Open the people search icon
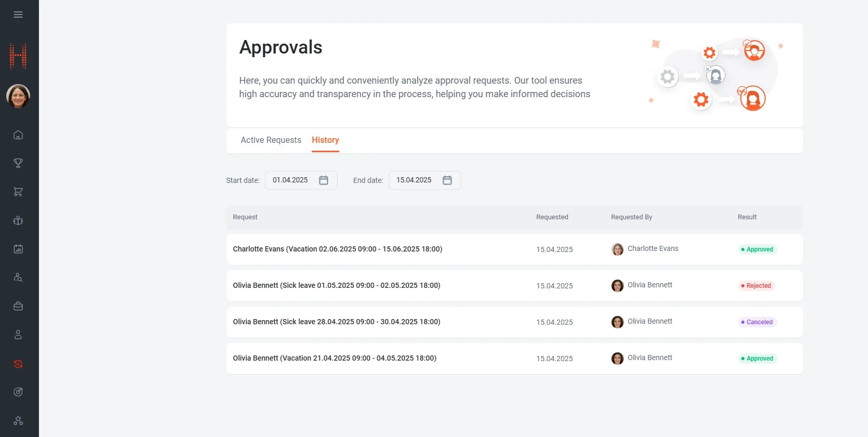This screenshot has height=437, width=868. (x=18, y=277)
